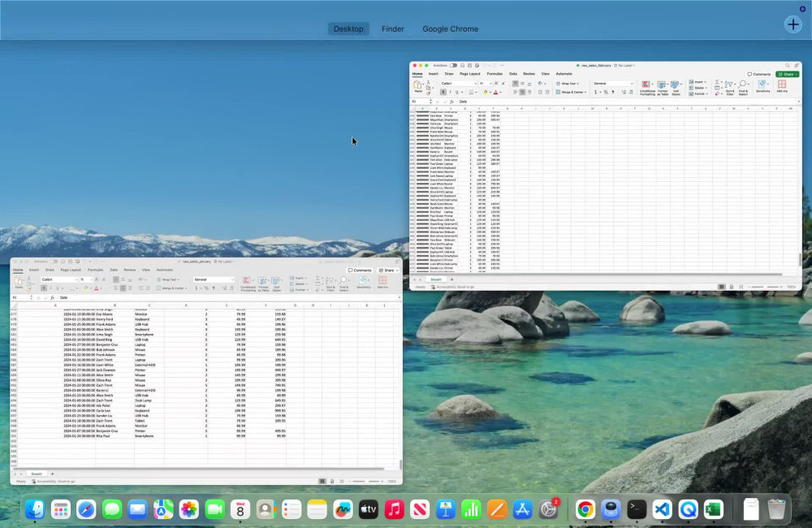Click Paste icon in raw_sales_february window
This screenshot has height=528, width=812.
[x=418, y=87]
